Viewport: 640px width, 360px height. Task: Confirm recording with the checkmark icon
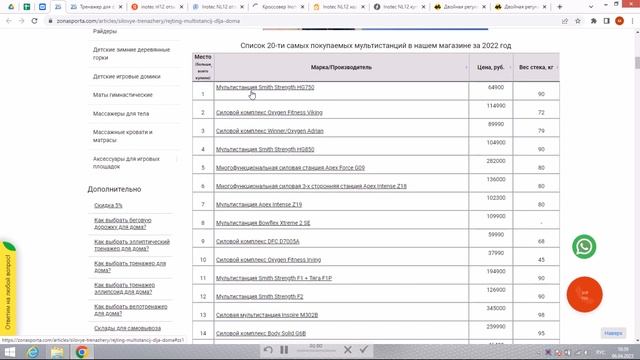click(x=364, y=349)
